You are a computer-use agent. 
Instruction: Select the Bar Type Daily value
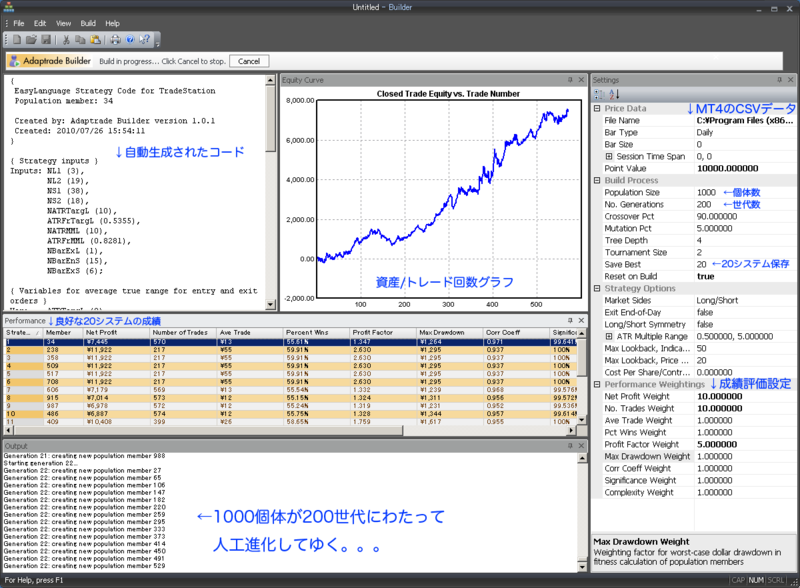click(705, 132)
